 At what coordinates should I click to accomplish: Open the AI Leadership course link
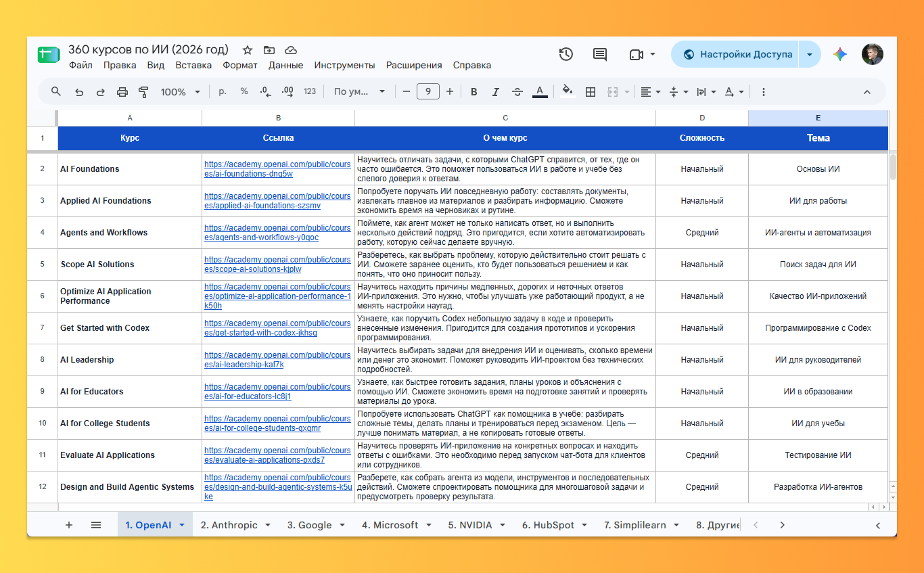click(x=277, y=360)
